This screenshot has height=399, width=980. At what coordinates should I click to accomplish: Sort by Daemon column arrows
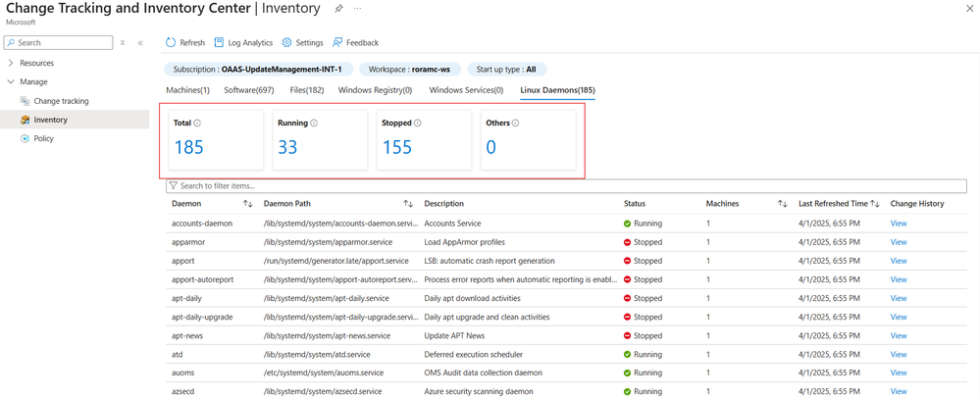[247, 204]
